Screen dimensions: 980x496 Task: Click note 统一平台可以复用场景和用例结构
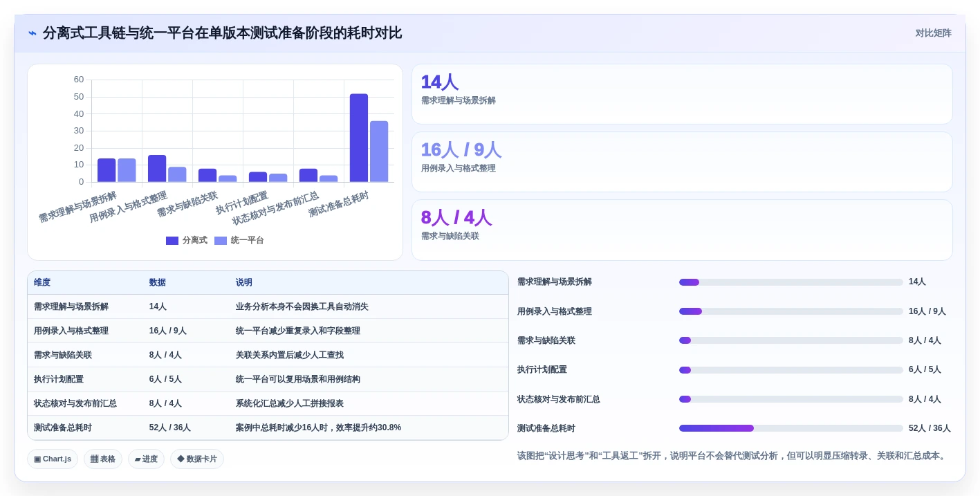pos(298,380)
